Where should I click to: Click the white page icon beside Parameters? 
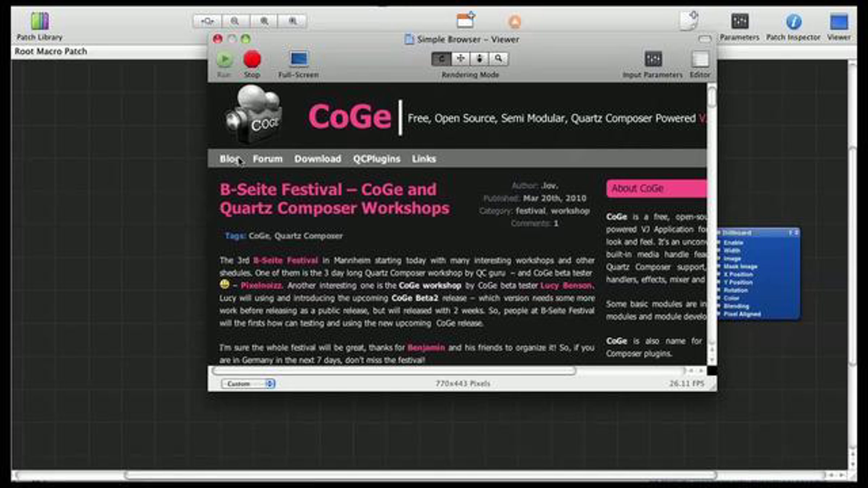pyautogui.click(x=689, y=21)
